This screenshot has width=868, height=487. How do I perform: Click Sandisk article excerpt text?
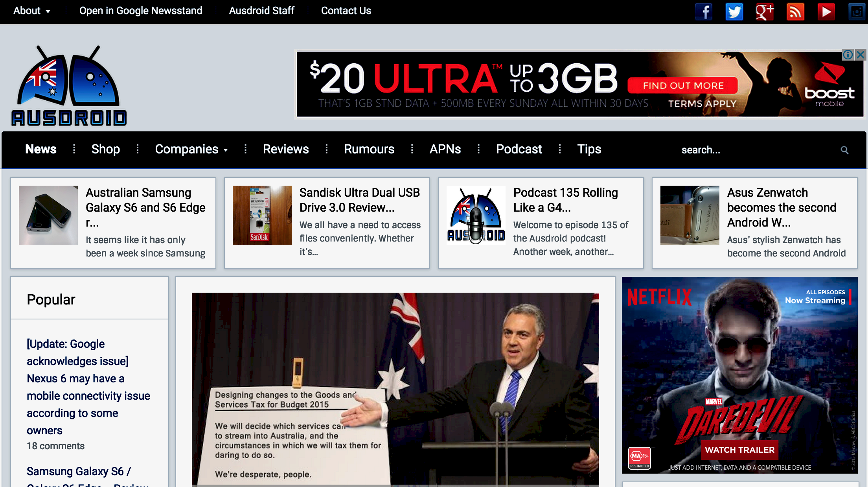[x=360, y=238]
